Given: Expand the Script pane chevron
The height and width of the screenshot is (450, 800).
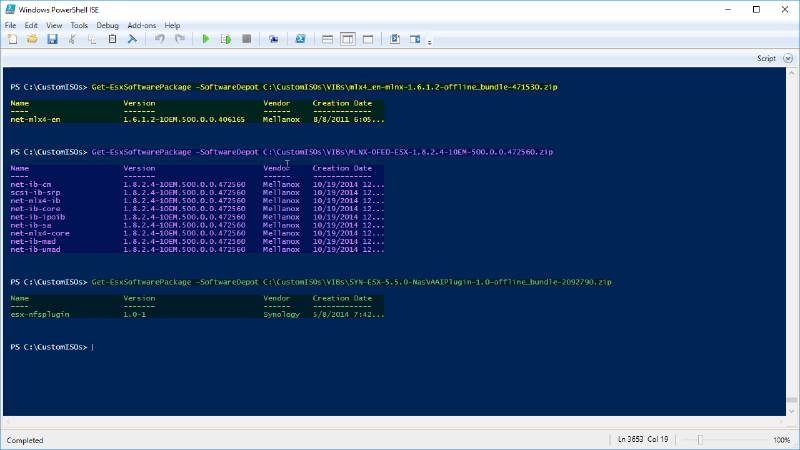Looking at the screenshot, I should click(788, 58).
